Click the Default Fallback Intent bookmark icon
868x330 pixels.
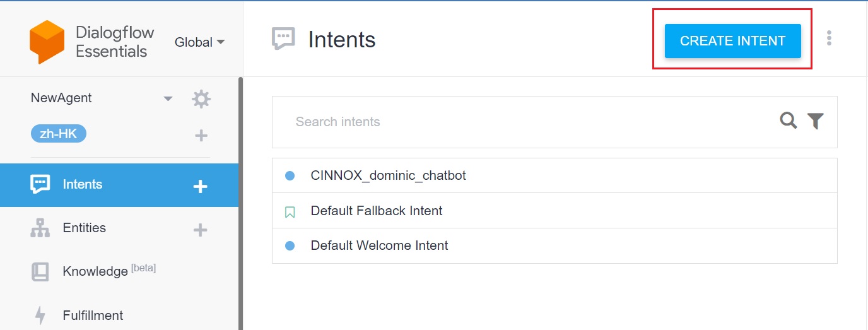click(x=290, y=212)
